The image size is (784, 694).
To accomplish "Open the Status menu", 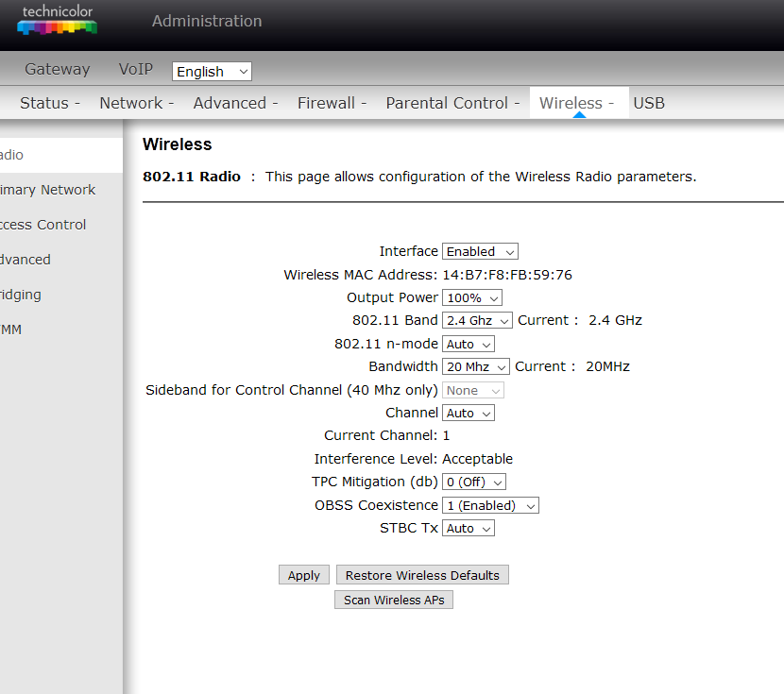I will (49, 103).
